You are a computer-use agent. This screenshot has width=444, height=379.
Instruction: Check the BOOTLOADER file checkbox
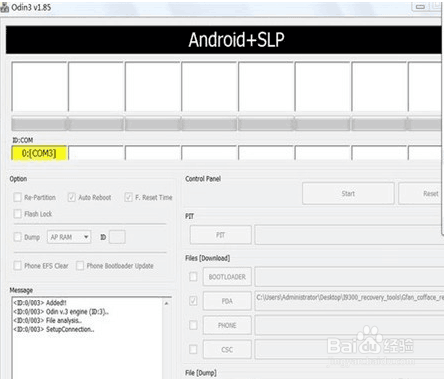(193, 277)
